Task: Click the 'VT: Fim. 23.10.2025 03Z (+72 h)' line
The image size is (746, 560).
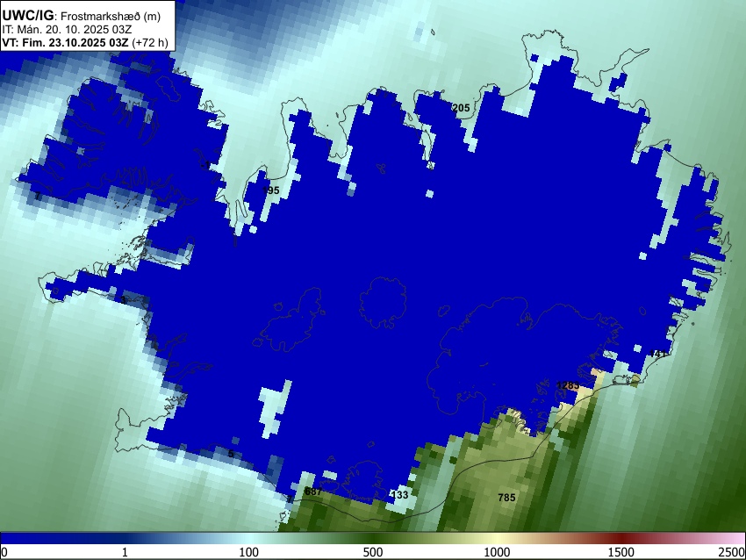Action: [x=85, y=42]
